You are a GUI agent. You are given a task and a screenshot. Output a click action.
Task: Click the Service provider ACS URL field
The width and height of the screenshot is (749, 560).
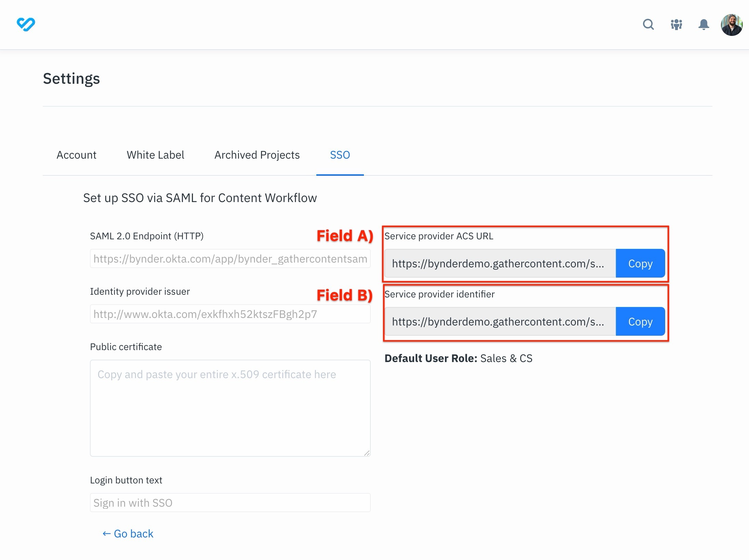pyautogui.click(x=500, y=264)
